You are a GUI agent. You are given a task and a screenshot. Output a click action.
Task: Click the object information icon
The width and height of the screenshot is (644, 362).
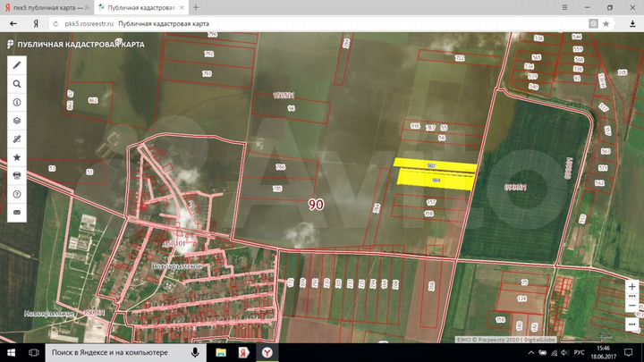(16, 102)
